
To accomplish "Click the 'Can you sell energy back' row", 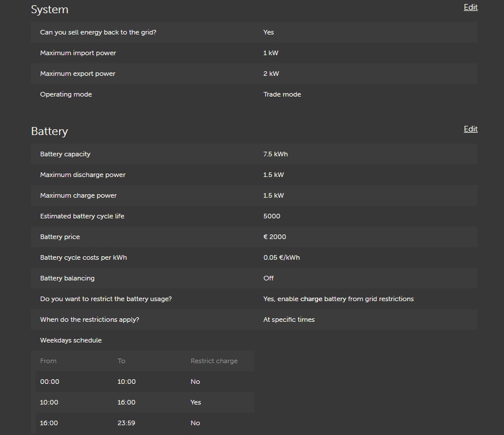I will coord(98,32).
